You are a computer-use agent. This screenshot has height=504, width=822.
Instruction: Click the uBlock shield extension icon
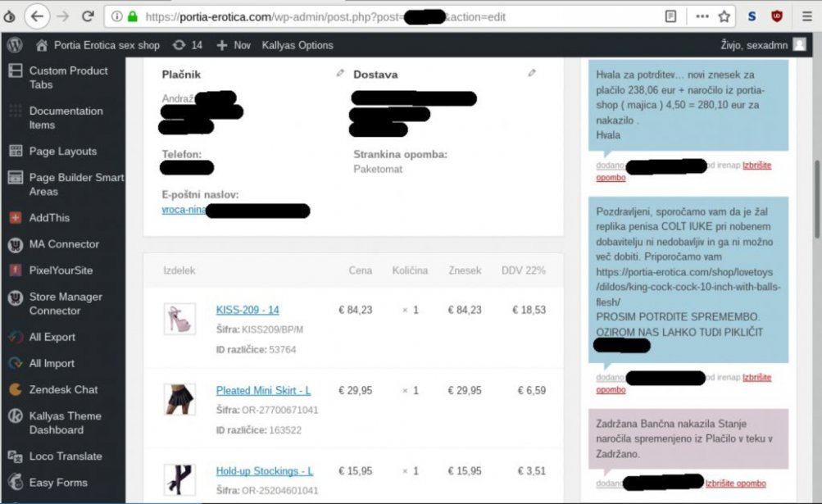777,16
